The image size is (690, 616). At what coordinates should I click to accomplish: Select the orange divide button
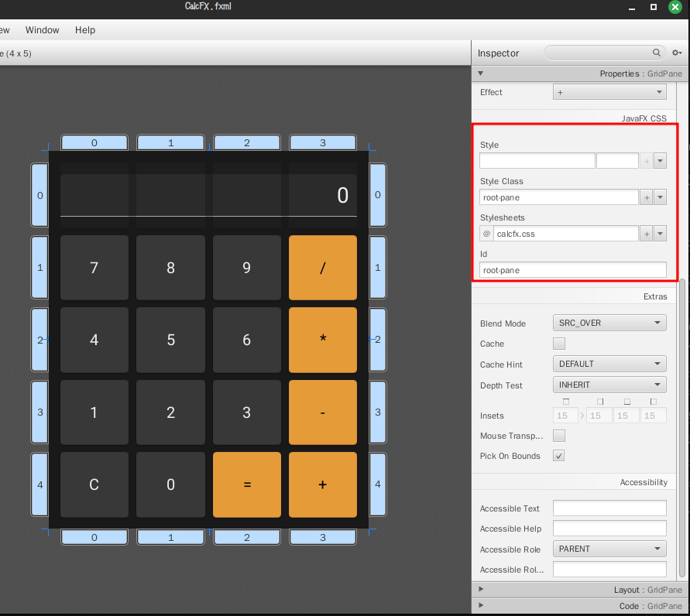(x=323, y=268)
